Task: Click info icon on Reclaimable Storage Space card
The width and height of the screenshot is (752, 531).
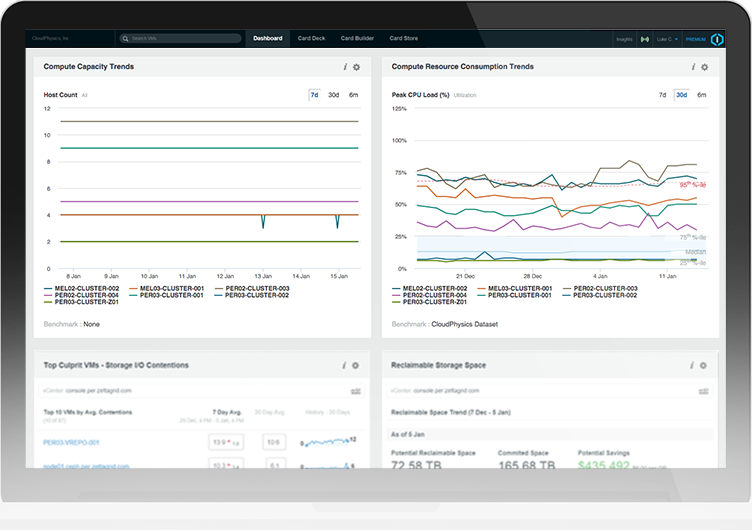Action: coord(693,366)
